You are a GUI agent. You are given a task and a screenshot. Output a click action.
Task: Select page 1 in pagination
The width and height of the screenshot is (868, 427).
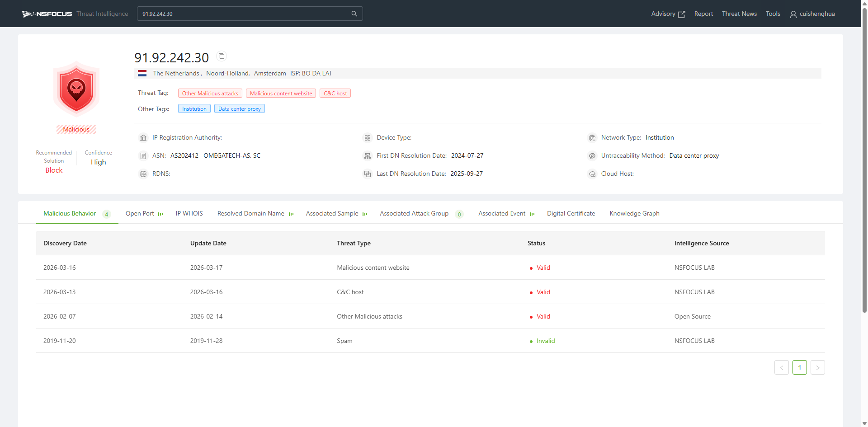(x=799, y=367)
